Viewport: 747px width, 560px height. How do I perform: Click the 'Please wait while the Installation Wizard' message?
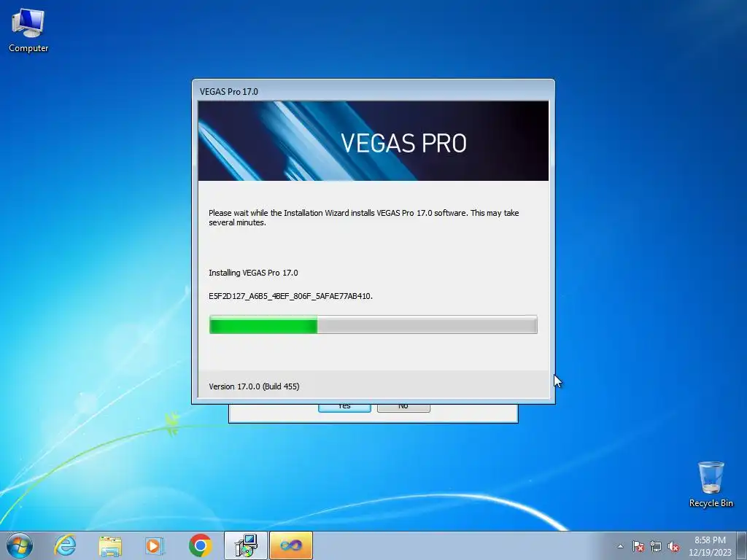pos(363,217)
